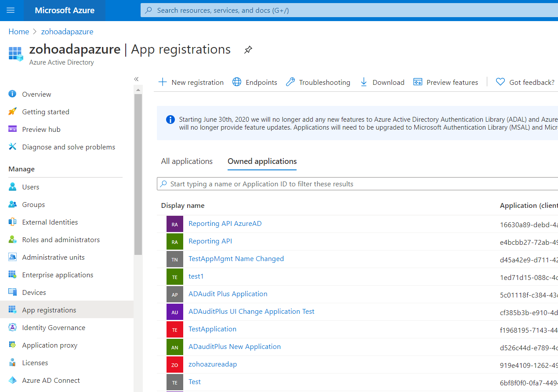Viewport: 558px width, 392px height.
Task: Click the Got feedback heart icon
Action: (x=500, y=82)
